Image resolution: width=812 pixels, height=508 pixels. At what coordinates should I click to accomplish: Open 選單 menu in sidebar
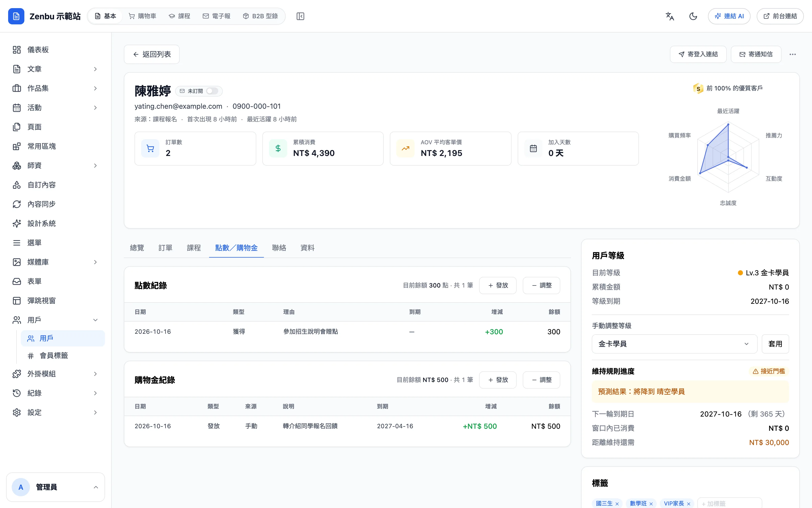(55, 243)
